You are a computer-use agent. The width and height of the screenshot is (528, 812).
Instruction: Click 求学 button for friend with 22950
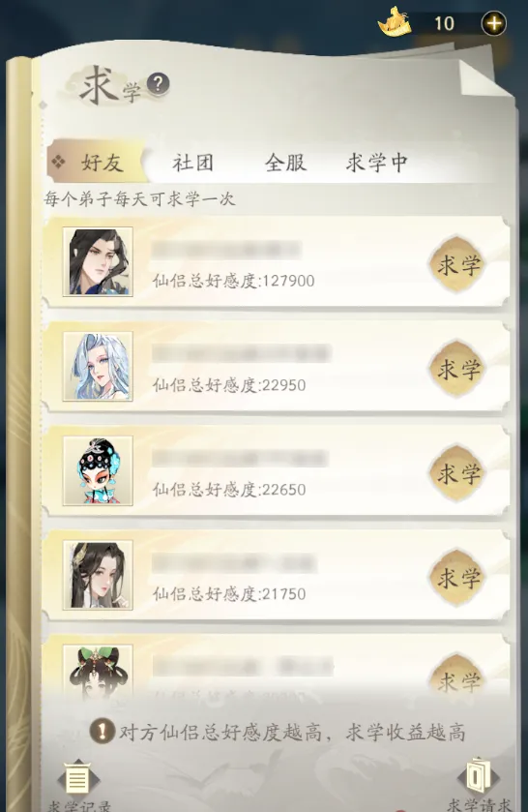coord(457,369)
